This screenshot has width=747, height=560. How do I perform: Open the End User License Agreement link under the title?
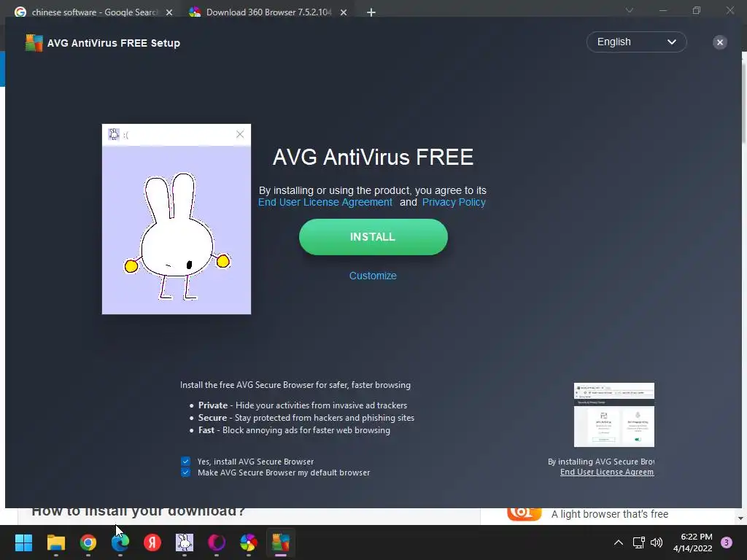(325, 202)
